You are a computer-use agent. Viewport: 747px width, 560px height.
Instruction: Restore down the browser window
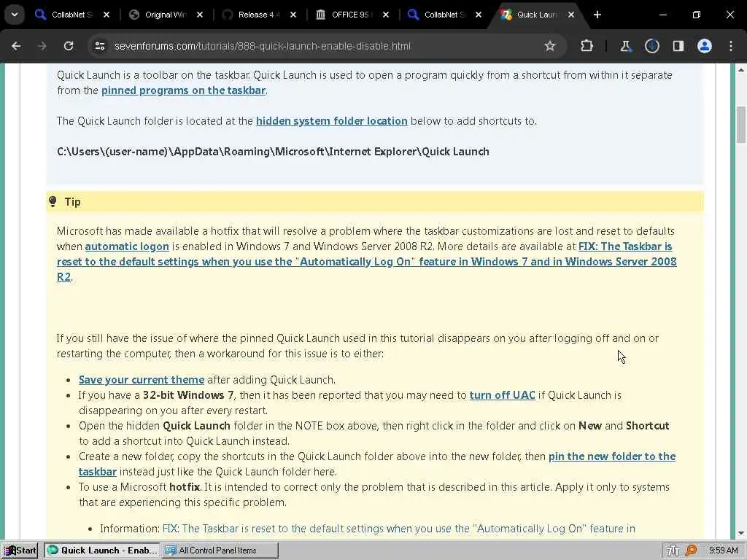[x=697, y=15]
